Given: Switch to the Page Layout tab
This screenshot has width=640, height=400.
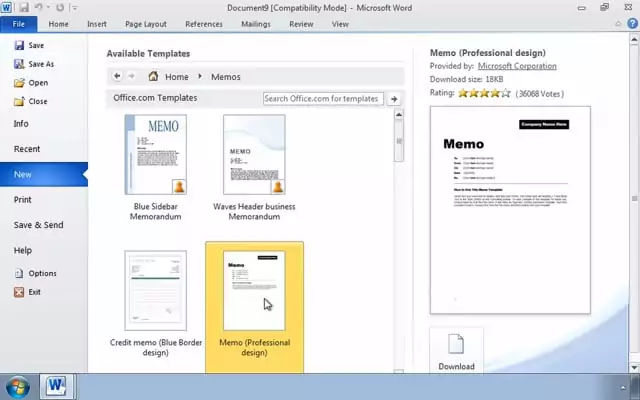Looking at the screenshot, I should pos(146,24).
